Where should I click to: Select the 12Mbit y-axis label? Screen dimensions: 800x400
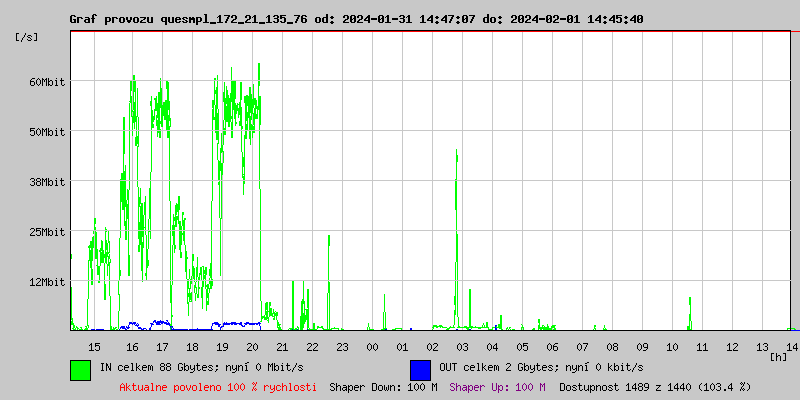click(x=47, y=282)
